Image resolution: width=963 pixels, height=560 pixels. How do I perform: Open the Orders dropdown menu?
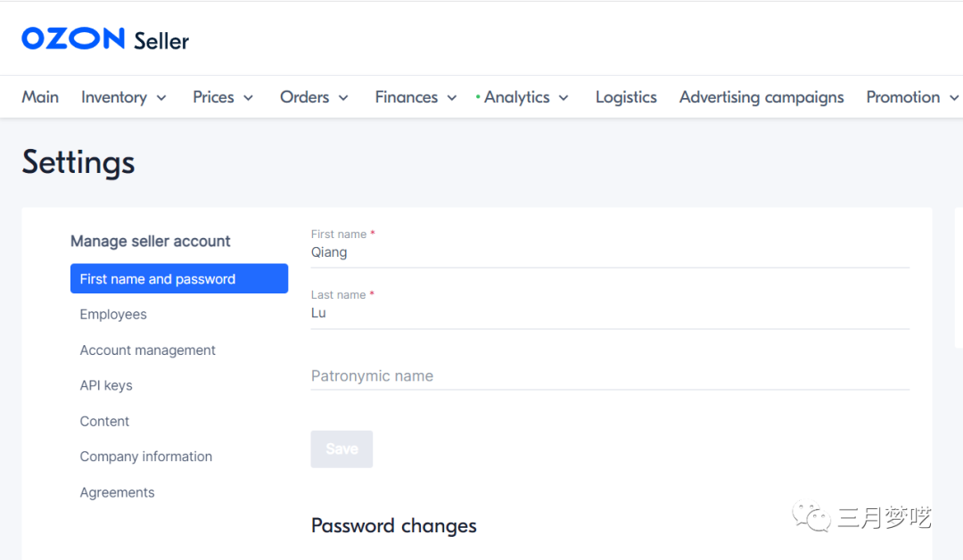pos(314,97)
